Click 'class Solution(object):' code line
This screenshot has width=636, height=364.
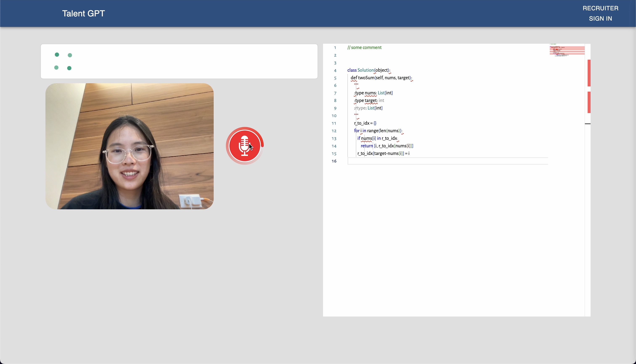(x=368, y=70)
